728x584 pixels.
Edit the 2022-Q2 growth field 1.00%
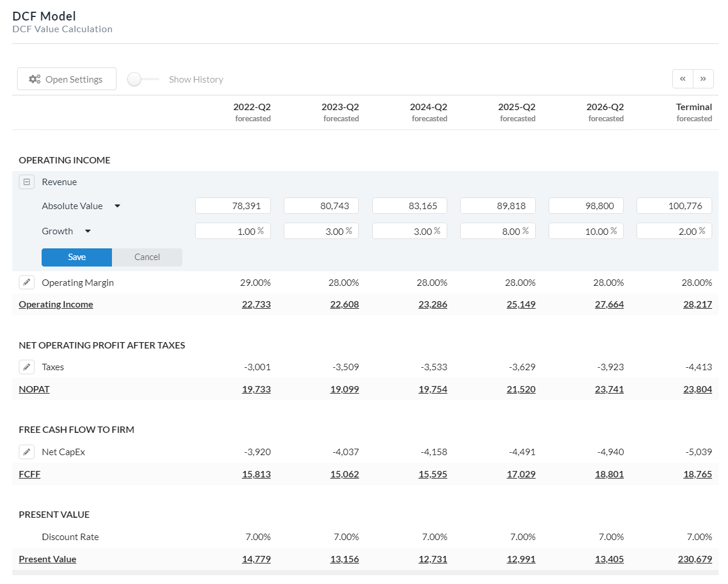(233, 231)
